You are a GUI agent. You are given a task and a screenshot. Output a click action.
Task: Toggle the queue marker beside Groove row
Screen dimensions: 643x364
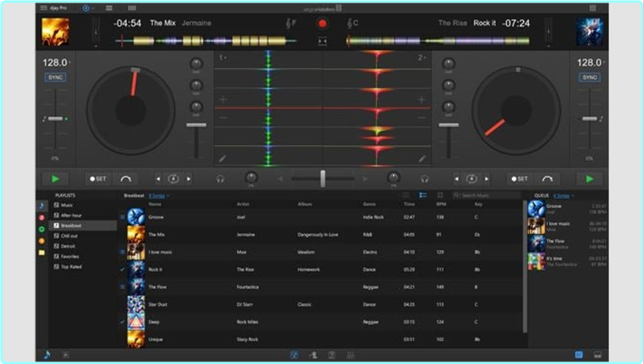pos(122,218)
